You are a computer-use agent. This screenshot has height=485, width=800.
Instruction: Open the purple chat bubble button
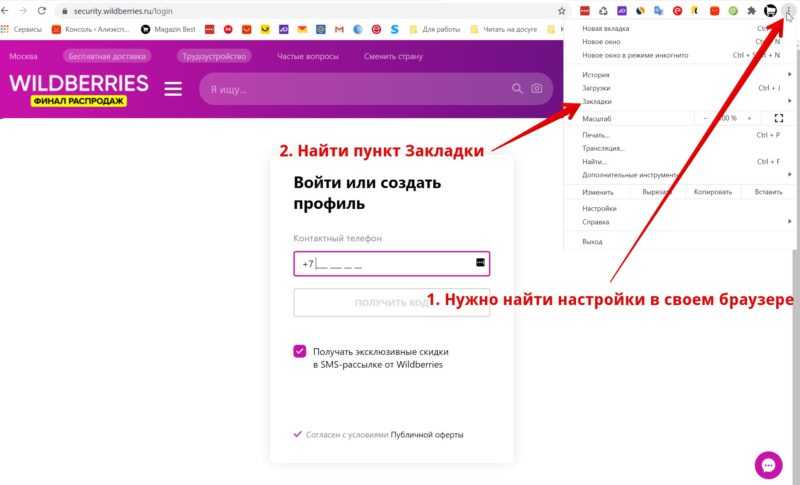tap(768, 465)
